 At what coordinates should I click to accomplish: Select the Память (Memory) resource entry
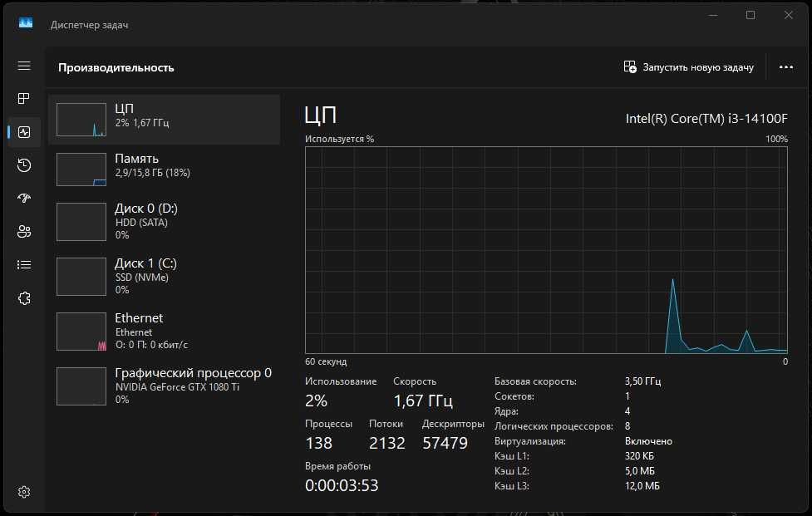(x=165, y=169)
